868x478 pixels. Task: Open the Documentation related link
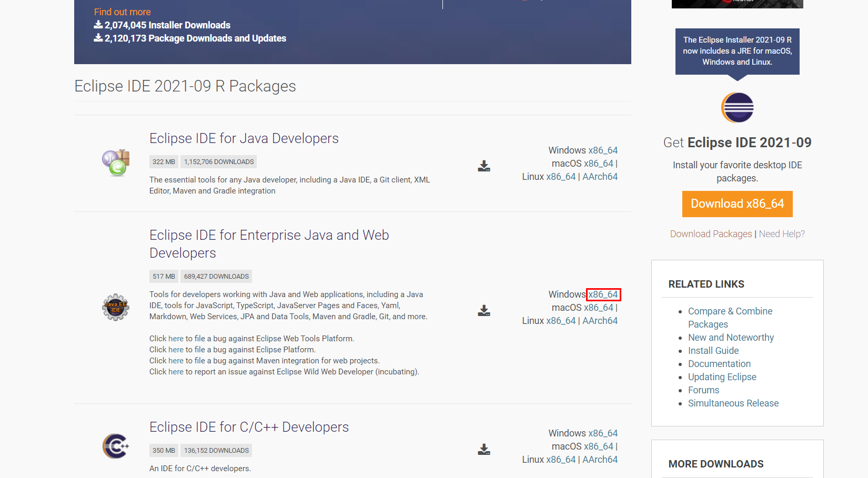point(719,364)
